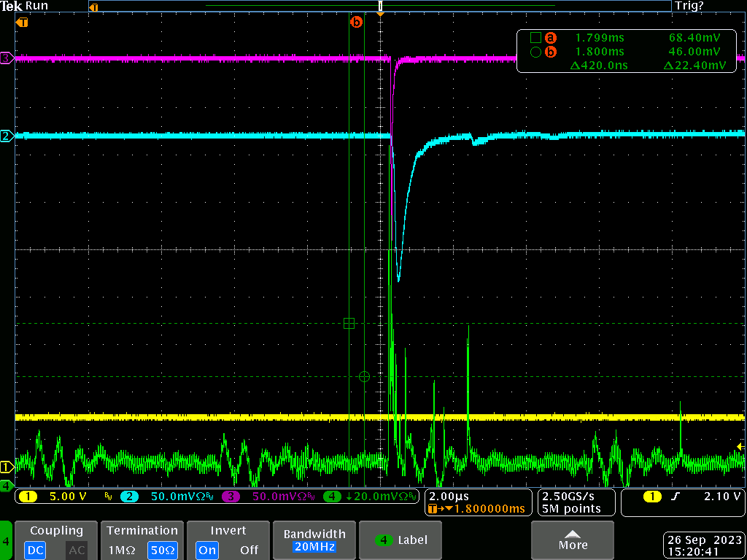747x560 pixels.
Task: Click the orange cursor b marker at top
Action: point(356,23)
